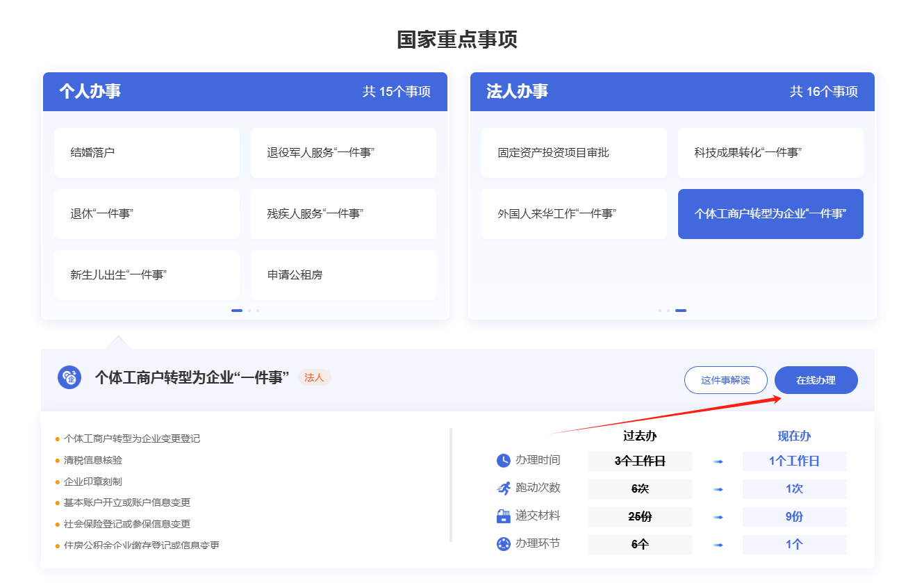The width and height of the screenshot is (924, 583).
Task: Open the 申请公租房 card
Action: pyautogui.click(x=343, y=275)
